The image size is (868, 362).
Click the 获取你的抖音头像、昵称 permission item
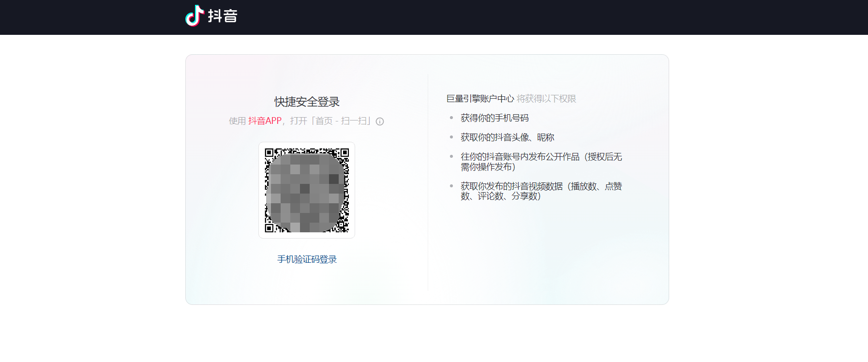[x=507, y=137]
